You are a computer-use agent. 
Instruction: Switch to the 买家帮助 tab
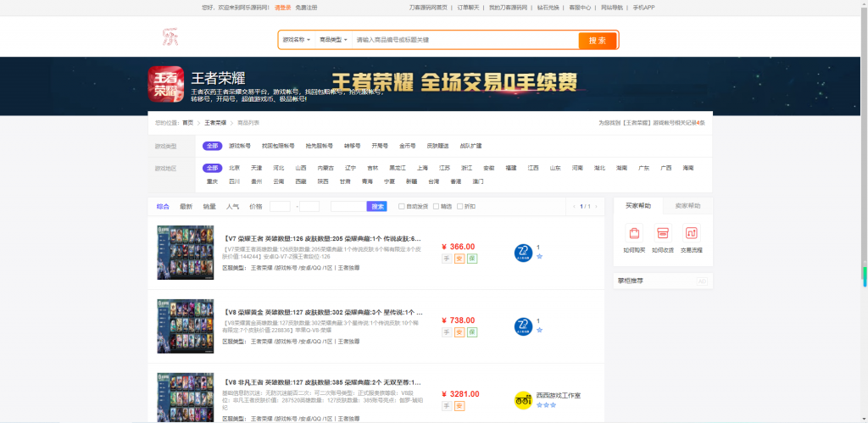[x=638, y=205]
